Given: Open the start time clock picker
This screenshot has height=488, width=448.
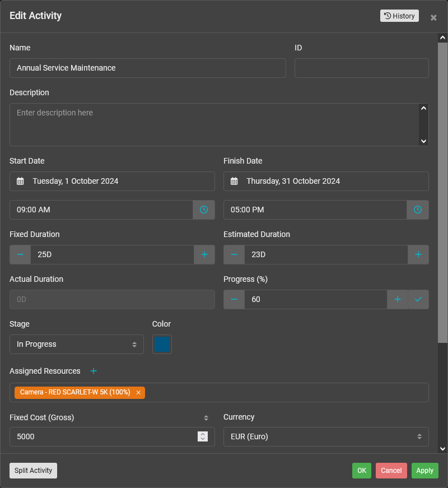Looking at the screenshot, I should click(204, 210).
